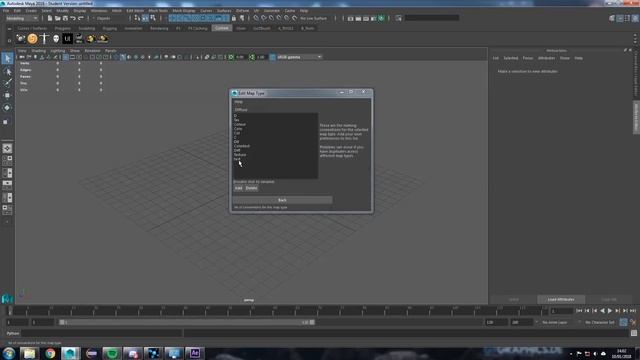Click the play forwards button
This screenshot has width=640, height=360.
coord(610,311)
